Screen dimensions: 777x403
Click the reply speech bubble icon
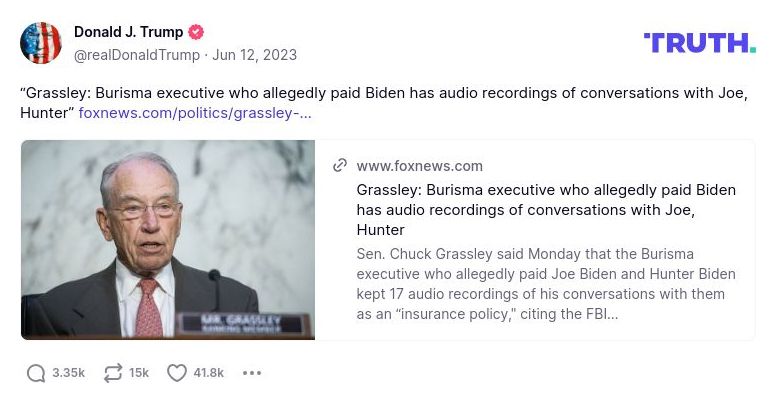click(36, 373)
